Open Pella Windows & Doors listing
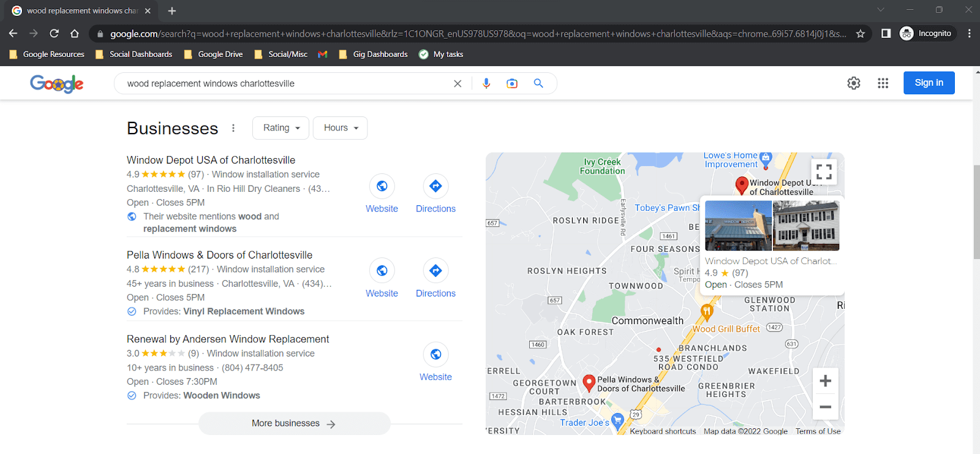Viewport: 980px width, 454px height. (219, 255)
